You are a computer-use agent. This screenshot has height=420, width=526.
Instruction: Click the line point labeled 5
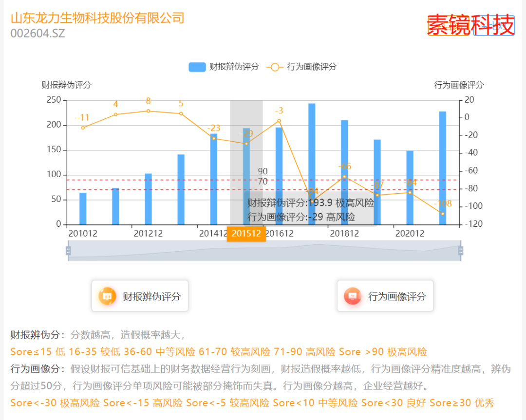[181, 113]
